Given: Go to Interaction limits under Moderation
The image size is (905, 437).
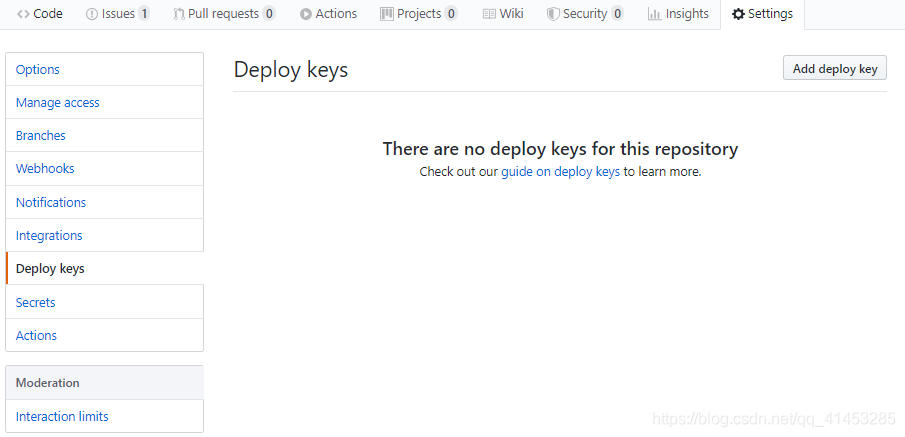Looking at the screenshot, I should point(62,417).
